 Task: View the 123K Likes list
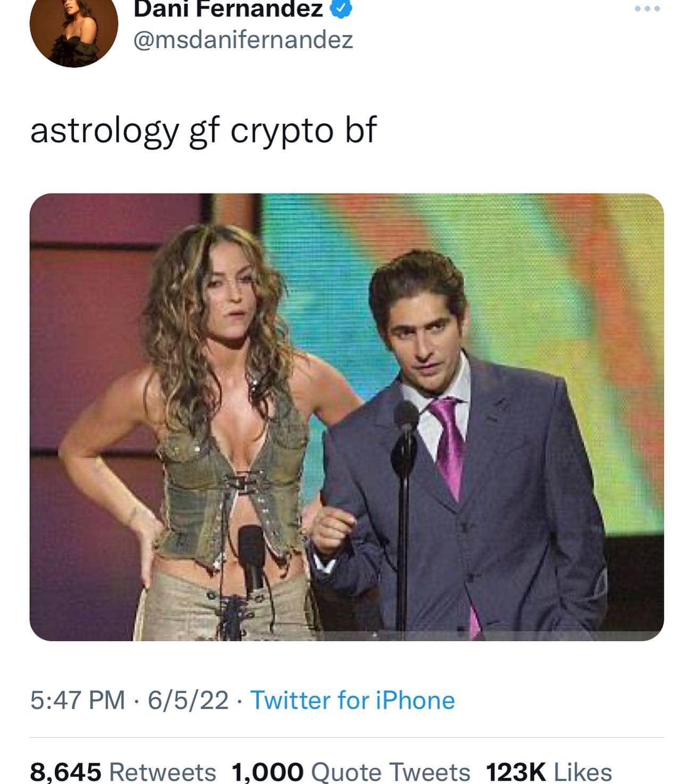(x=548, y=771)
